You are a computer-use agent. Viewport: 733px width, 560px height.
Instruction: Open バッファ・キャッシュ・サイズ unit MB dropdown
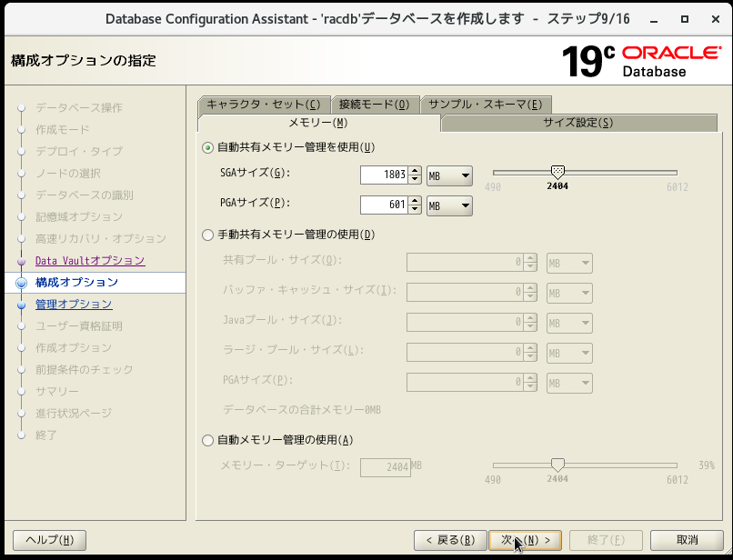(569, 293)
